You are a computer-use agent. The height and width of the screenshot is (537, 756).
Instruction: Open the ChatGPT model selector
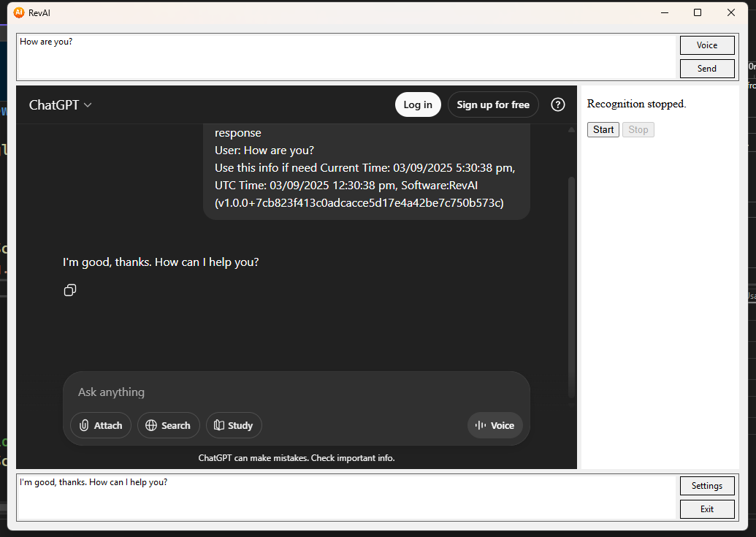(61, 104)
